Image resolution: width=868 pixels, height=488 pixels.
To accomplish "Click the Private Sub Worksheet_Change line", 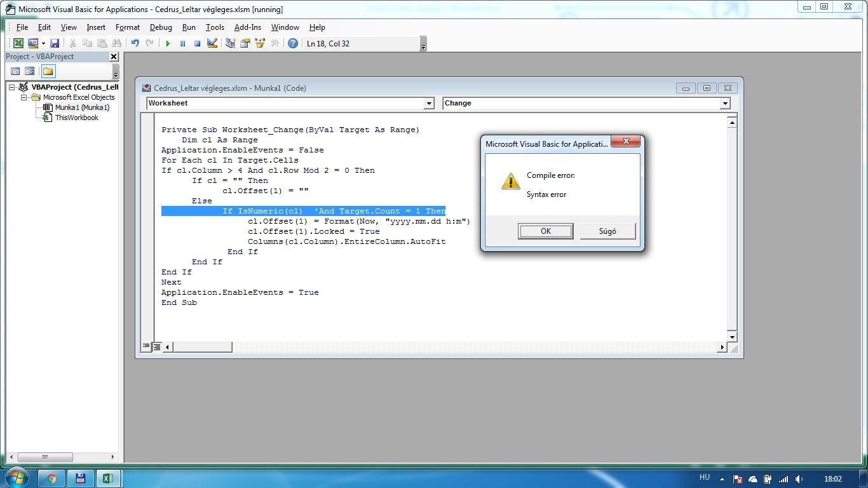I will click(290, 130).
